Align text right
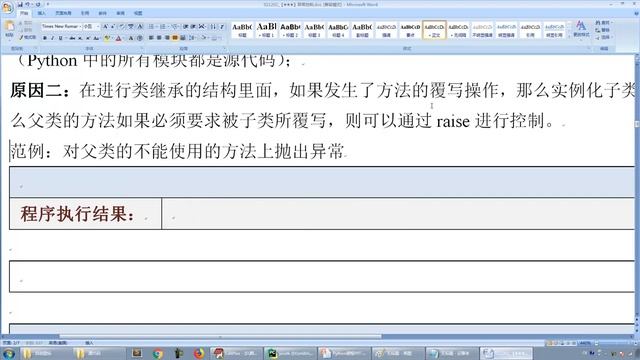 (167, 38)
